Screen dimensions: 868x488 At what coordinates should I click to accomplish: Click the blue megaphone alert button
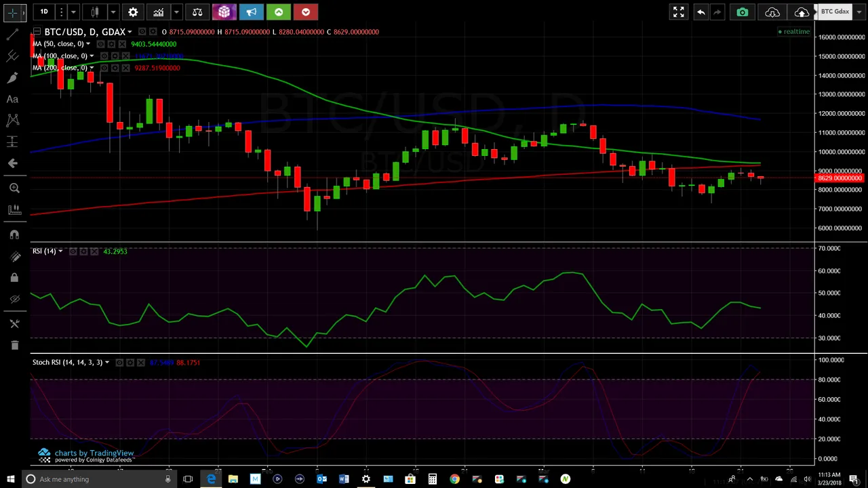tap(251, 12)
